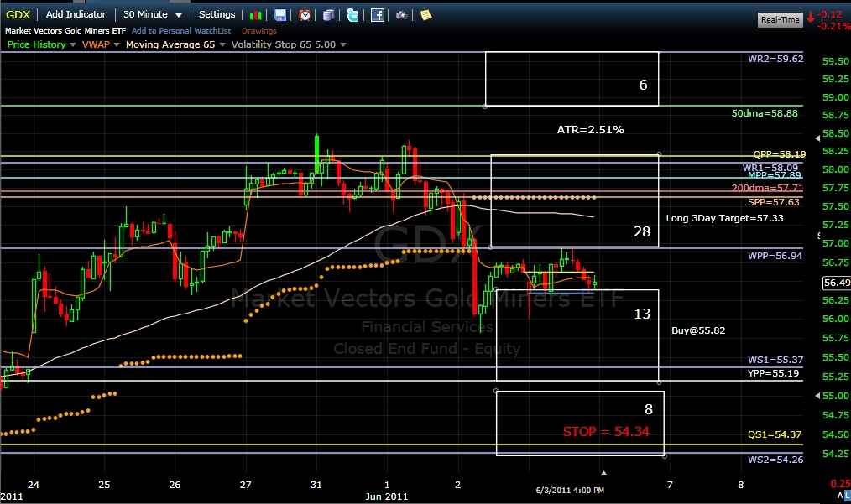The width and height of the screenshot is (851, 504).
Task: Select the WPP=56.94 label
Action: (x=775, y=256)
